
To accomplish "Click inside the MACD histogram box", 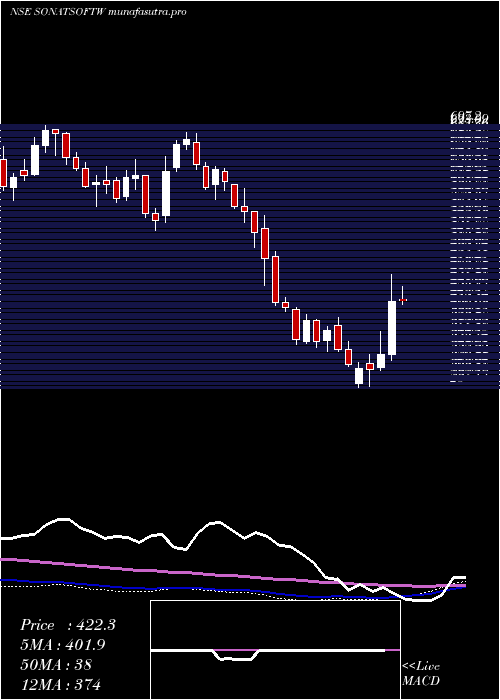I will pos(275,650).
